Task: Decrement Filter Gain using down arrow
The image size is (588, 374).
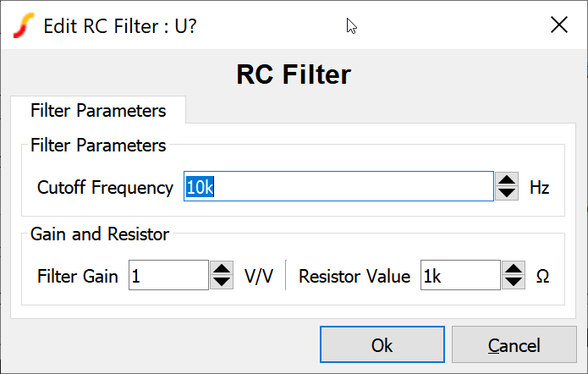Action: (222, 283)
